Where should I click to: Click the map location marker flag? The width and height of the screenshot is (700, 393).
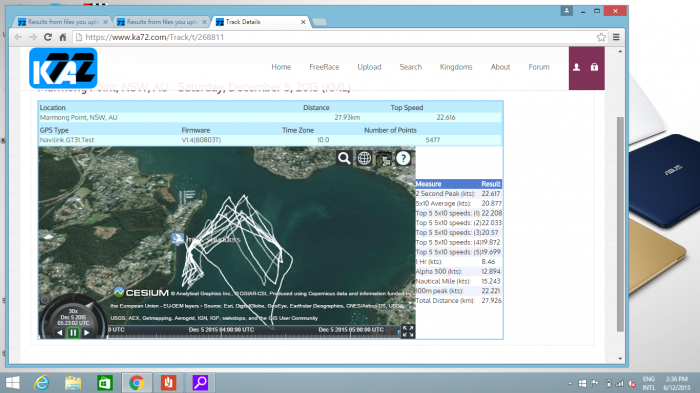(178, 238)
